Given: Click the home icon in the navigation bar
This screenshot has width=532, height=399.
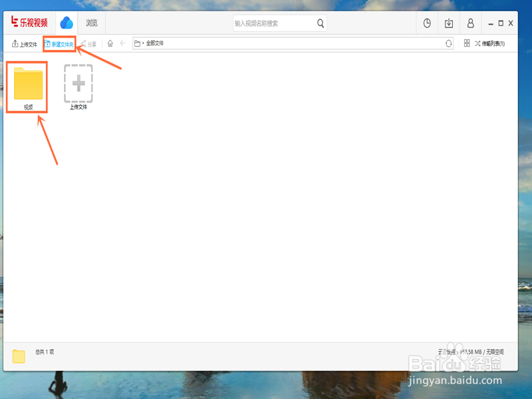Looking at the screenshot, I should 110,43.
